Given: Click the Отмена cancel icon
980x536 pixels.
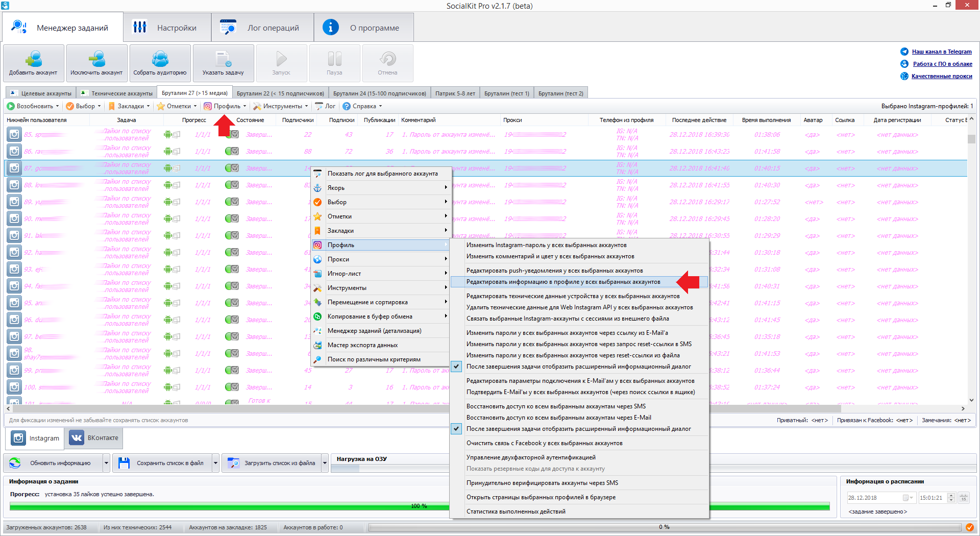Looking at the screenshot, I should [x=387, y=63].
